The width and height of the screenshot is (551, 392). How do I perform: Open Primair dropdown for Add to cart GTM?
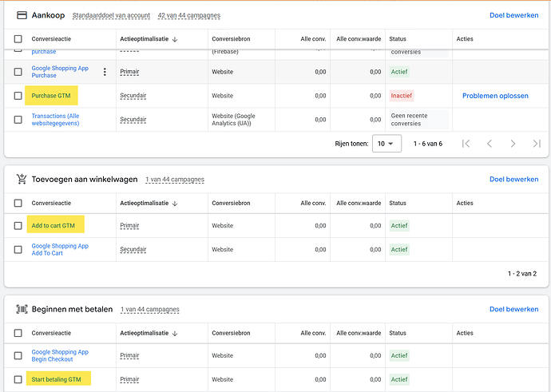click(x=129, y=225)
